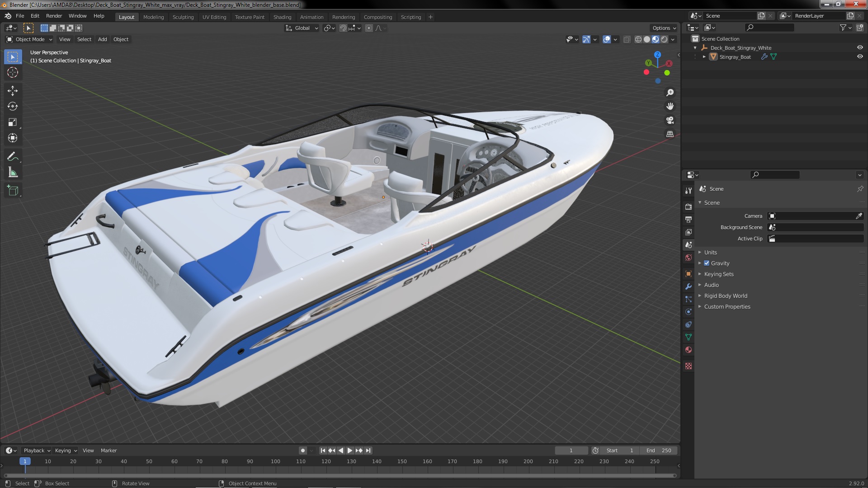Open the Material properties tab
Image resolution: width=868 pixels, height=488 pixels.
[689, 350]
